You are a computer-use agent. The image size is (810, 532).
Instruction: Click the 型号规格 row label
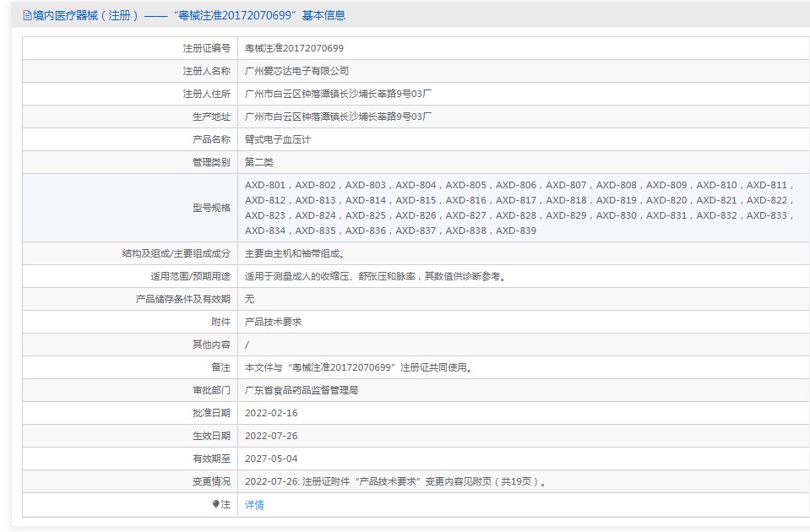(211, 208)
